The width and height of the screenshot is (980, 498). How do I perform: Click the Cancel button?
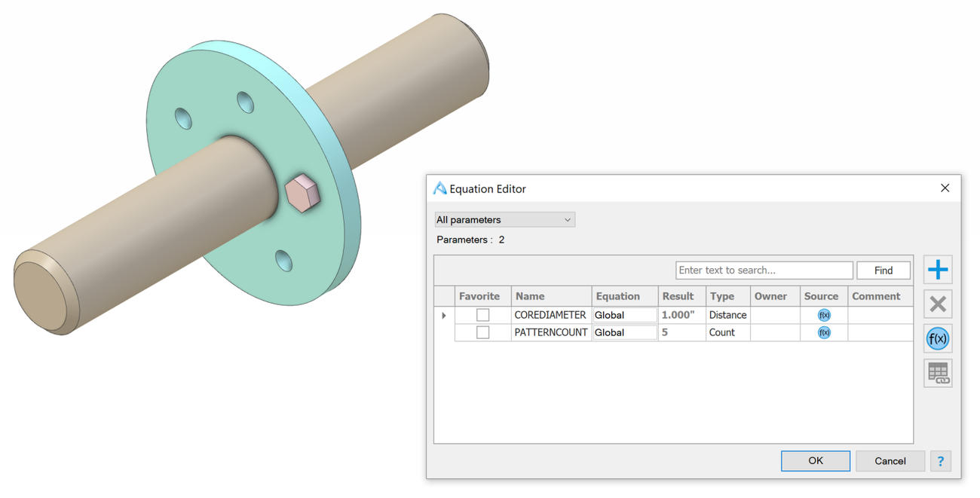point(890,461)
